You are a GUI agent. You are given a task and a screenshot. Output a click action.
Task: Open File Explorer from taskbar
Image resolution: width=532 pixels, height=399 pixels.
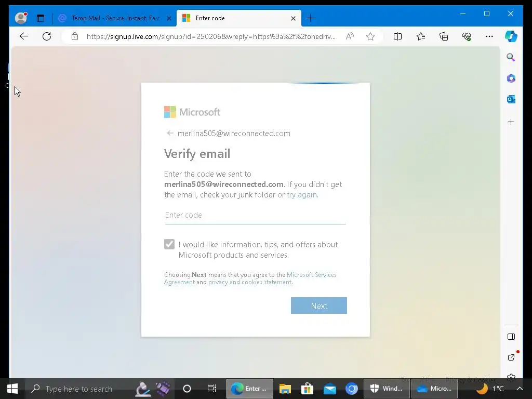point(285,389)
